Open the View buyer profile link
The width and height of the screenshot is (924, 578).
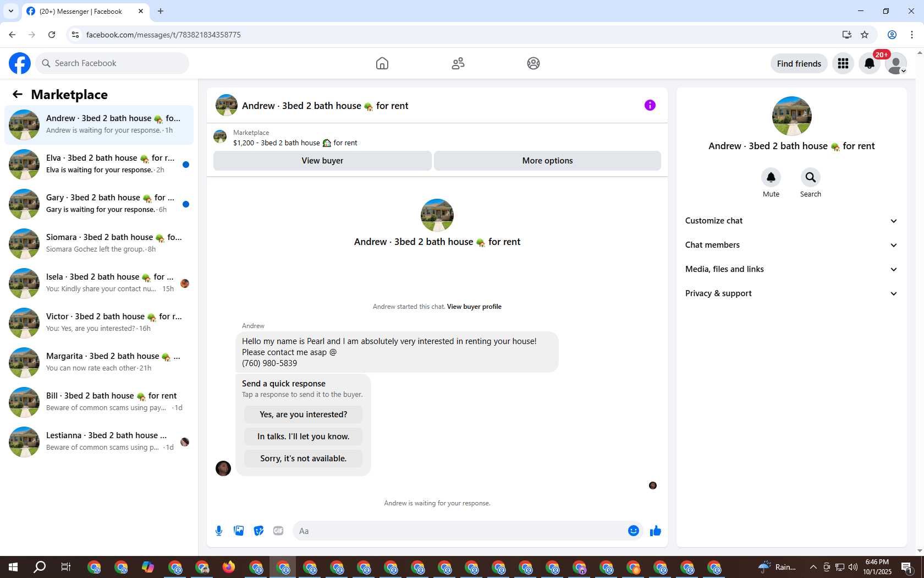[474, 307]
